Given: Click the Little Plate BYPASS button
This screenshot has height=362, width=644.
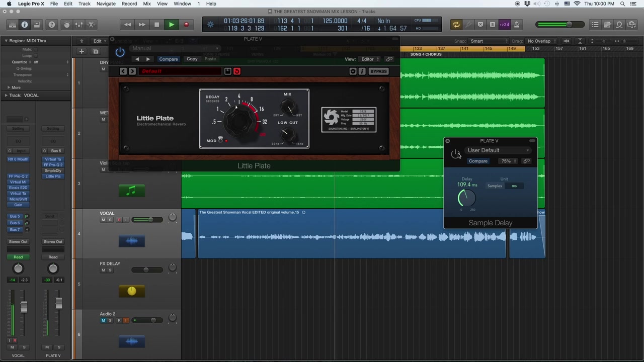Looking at the screenshot, I should (378, 71).
